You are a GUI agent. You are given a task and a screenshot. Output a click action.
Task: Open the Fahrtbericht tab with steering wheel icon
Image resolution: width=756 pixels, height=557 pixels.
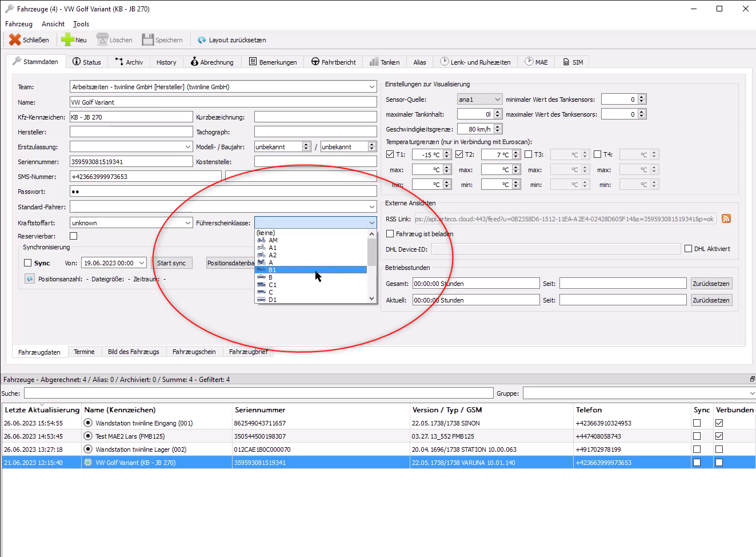pos(333,62)
